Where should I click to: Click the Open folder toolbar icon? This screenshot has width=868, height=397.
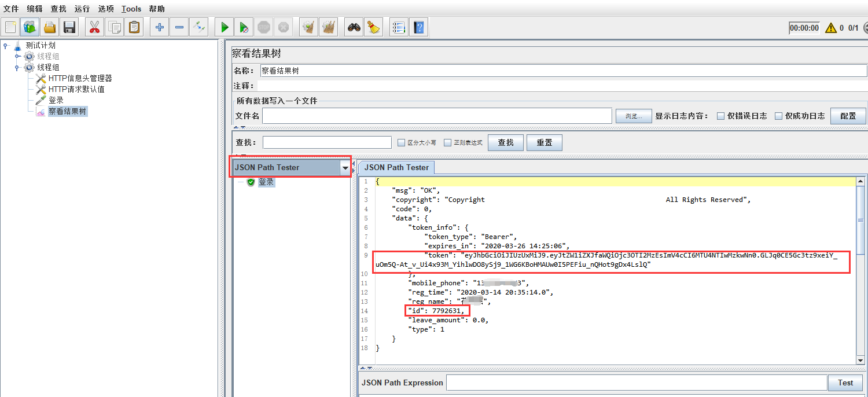click(50, 27)
